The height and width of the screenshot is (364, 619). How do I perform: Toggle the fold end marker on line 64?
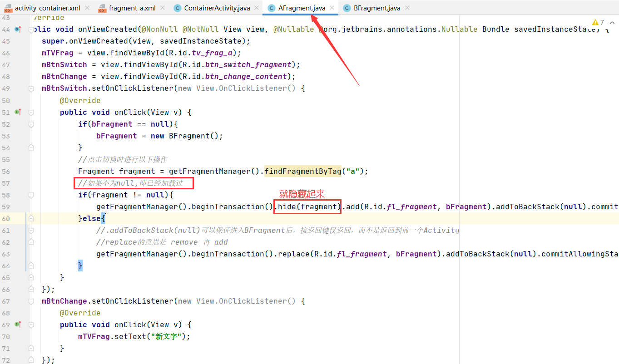click(x=31, y=265)
